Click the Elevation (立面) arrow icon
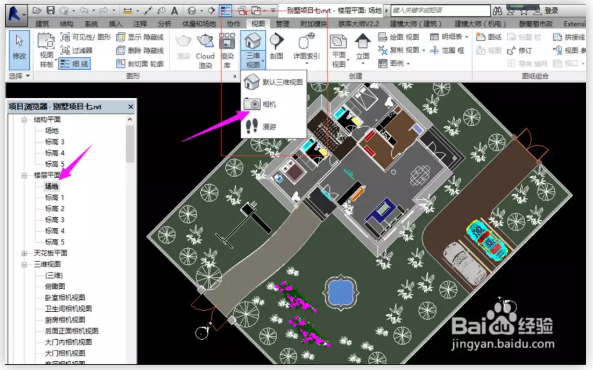 coord(362,46)
